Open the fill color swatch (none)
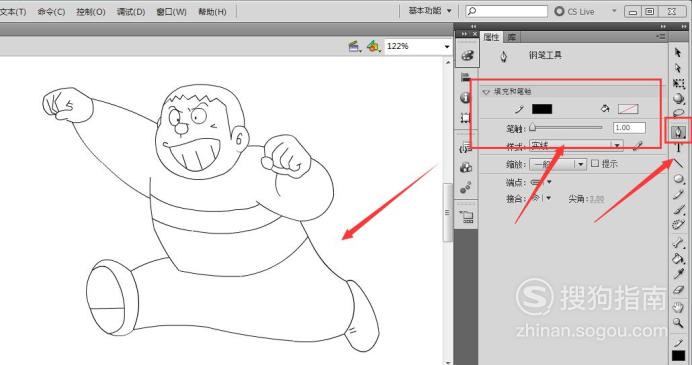The width and height of the screenshot is (692, 365). coord(628,109)
